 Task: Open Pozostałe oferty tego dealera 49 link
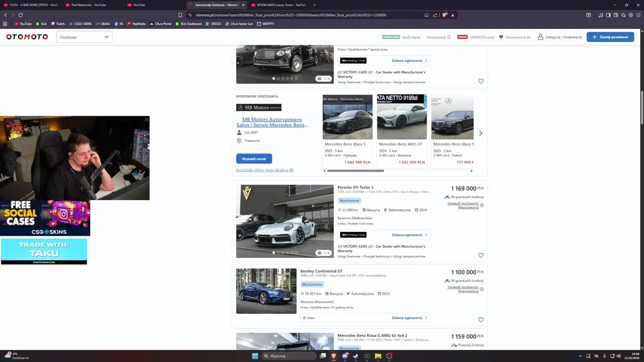pyautogui.click(x=265, y=170)
